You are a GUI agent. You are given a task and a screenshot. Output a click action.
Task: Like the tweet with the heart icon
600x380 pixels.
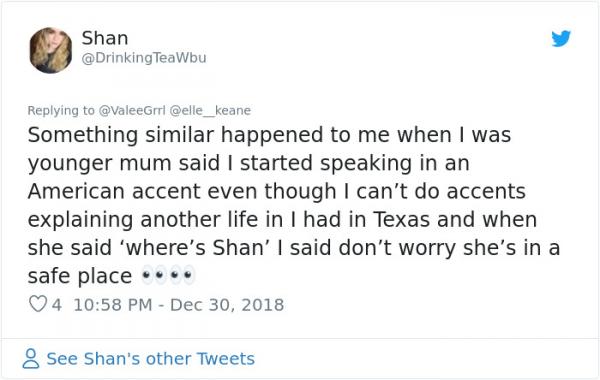(38, 305)
